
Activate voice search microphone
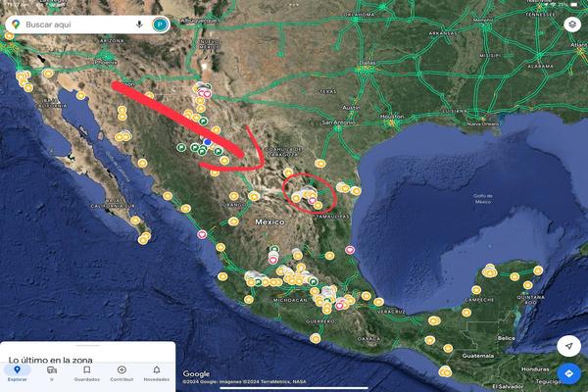tap(140, 23)
